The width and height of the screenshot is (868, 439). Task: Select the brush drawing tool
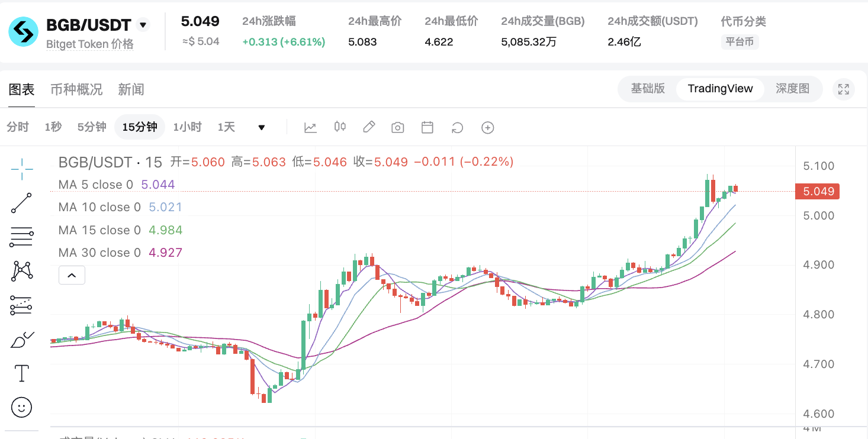[22, 340]
